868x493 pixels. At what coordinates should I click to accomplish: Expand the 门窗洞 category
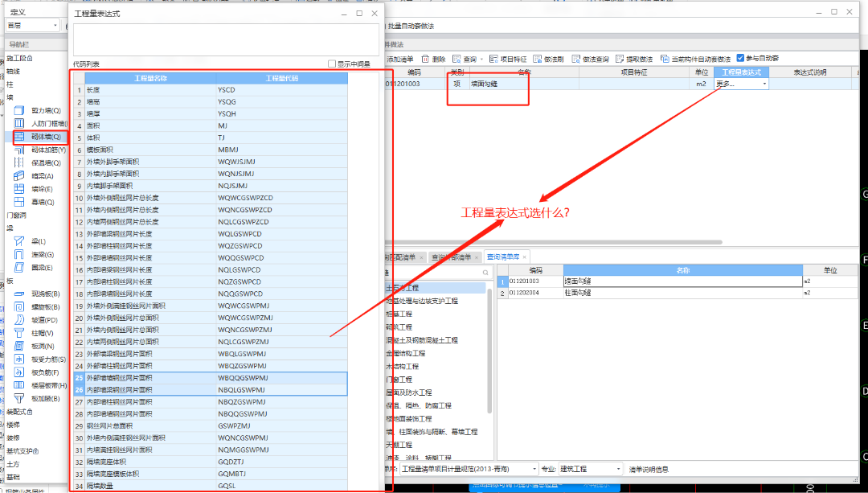17,216
